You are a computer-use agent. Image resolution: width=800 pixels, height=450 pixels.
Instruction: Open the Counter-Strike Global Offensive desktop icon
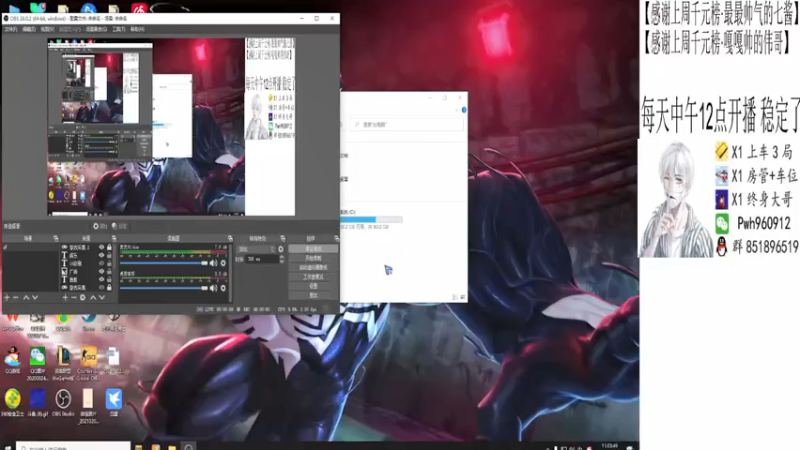click(x=88, y=362)
